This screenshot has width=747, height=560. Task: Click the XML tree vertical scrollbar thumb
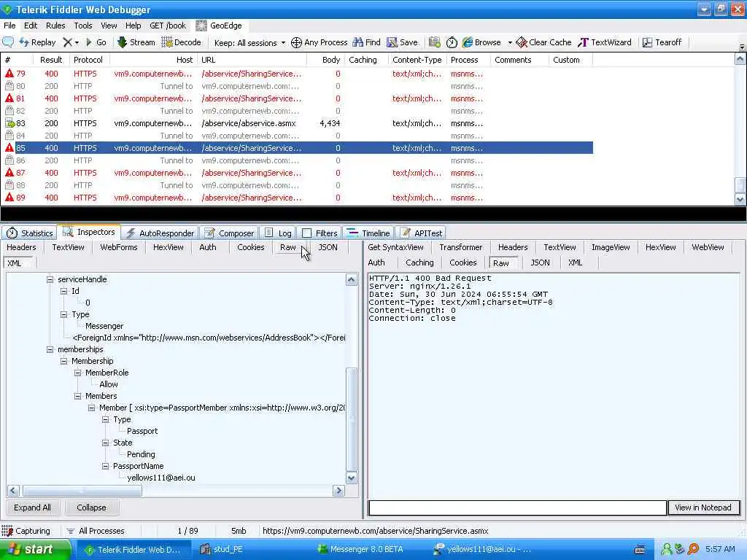(x=351, y=419)
